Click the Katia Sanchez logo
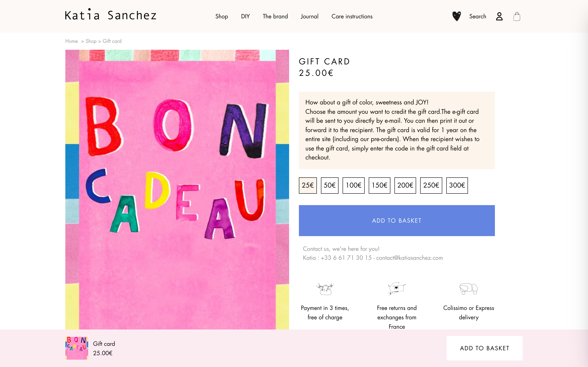 tap(111, 15)
